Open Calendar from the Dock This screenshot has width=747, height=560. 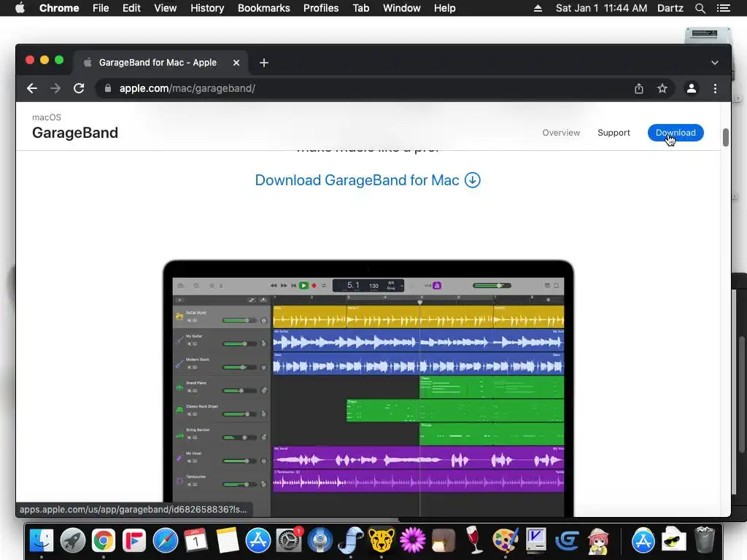[196, 540]
